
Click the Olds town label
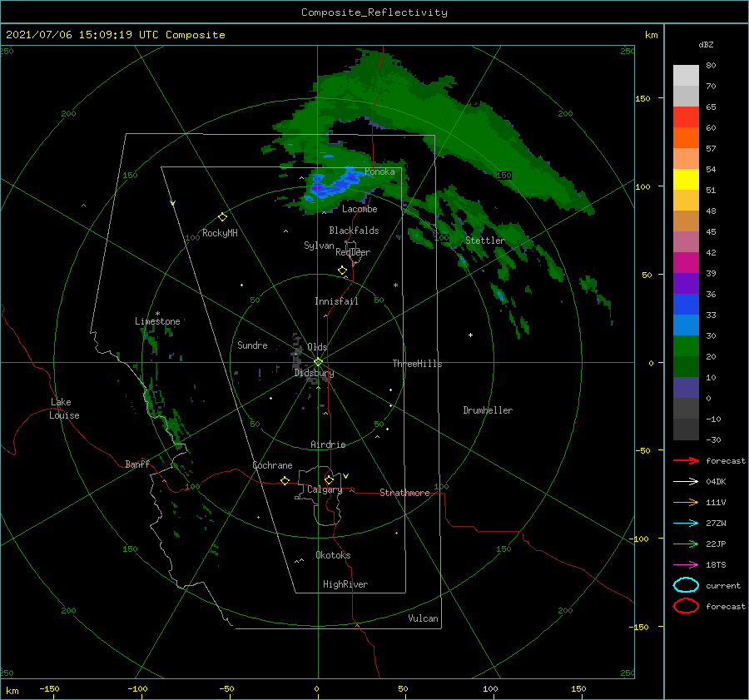click(x=317, y=347)
